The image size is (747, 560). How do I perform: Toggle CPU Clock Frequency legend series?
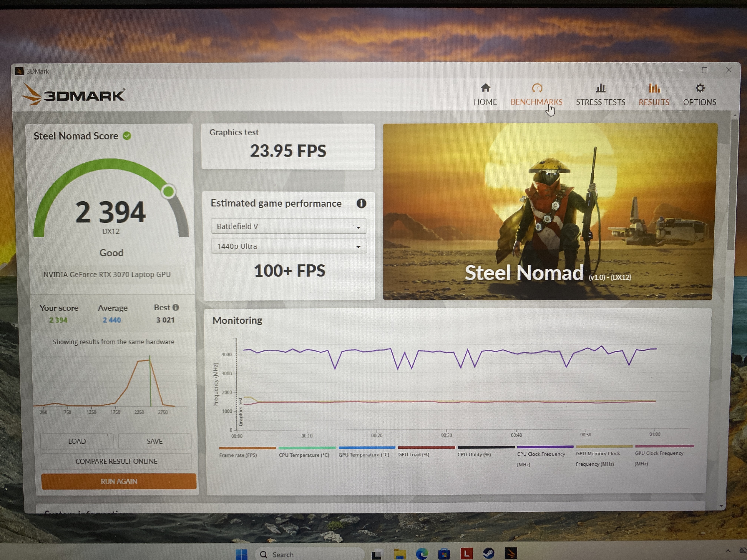545,456
